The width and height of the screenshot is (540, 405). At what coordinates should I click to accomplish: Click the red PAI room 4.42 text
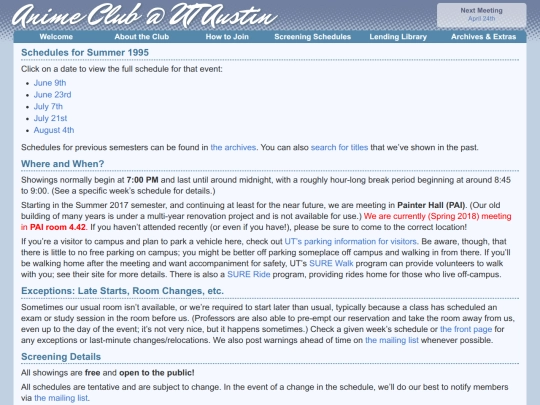58,227
